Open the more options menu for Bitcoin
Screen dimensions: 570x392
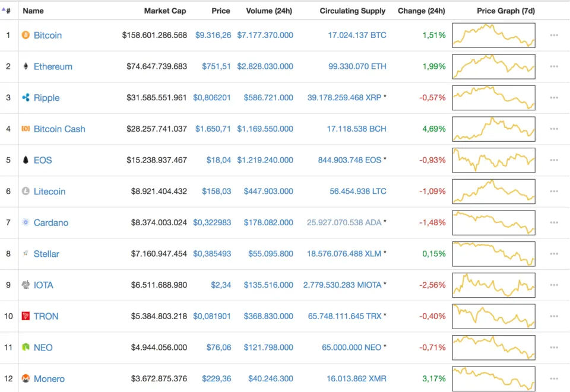[x=554, y=35]
